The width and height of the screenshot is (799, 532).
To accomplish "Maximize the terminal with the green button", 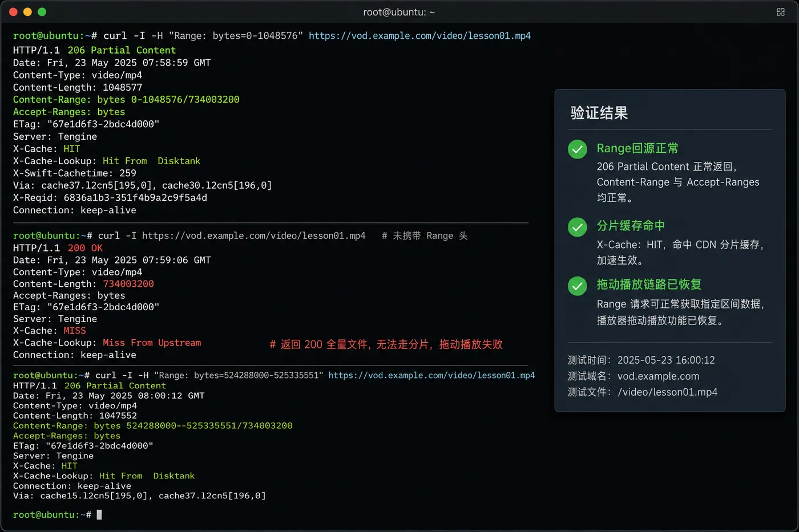I will coord(42,12).
